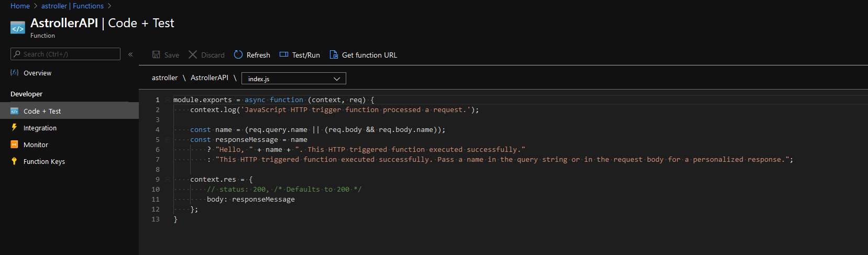The height and width of the screenshot is (255, 868).
Task: Go to Home breadcrumb link
Action: point(20,6)
